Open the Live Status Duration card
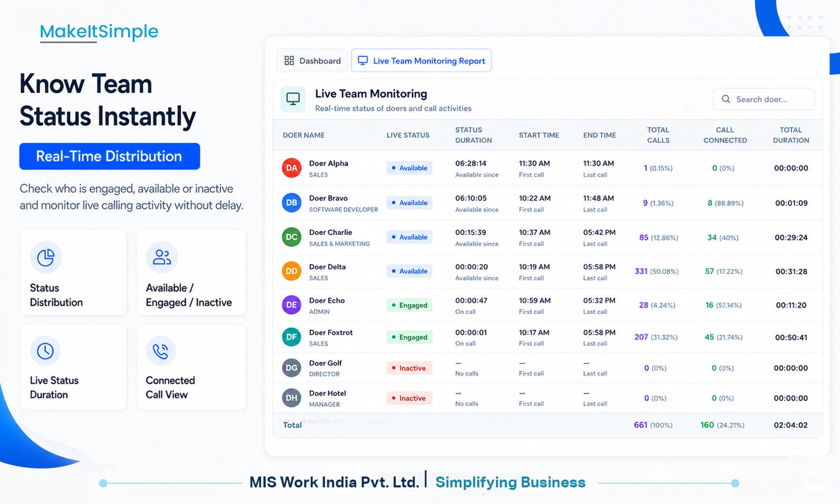The width and height of the screenshot is (840, 504). (x=73, y=367)
